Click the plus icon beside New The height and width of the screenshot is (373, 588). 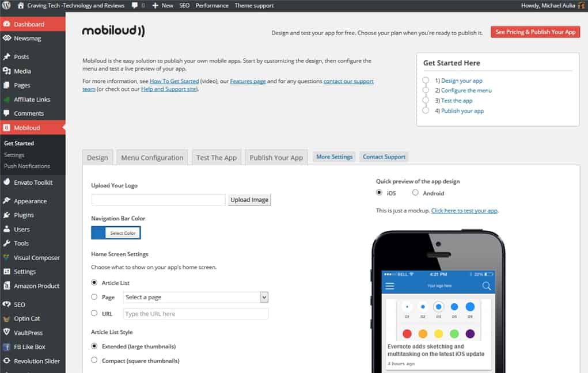155,5
